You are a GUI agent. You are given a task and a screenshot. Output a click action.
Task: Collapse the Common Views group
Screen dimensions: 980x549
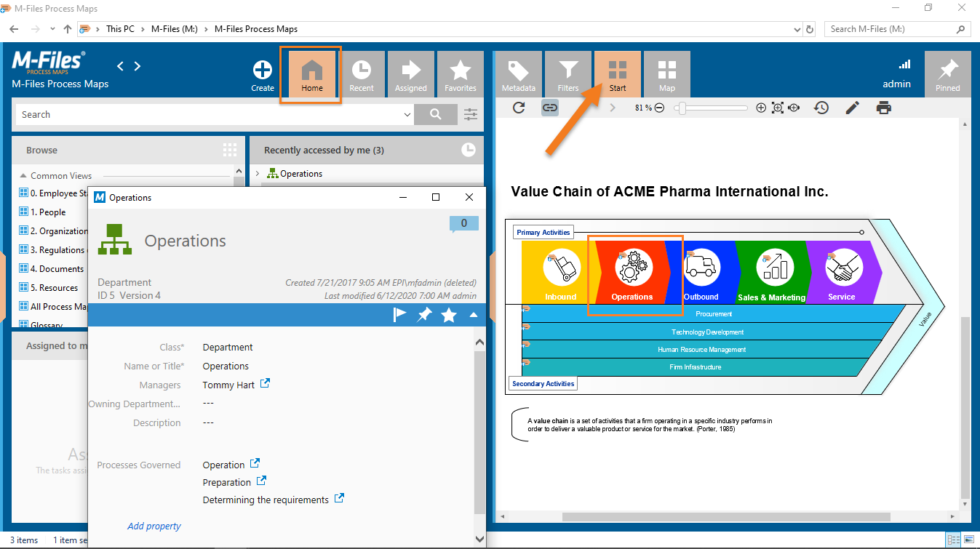point(23,176)
